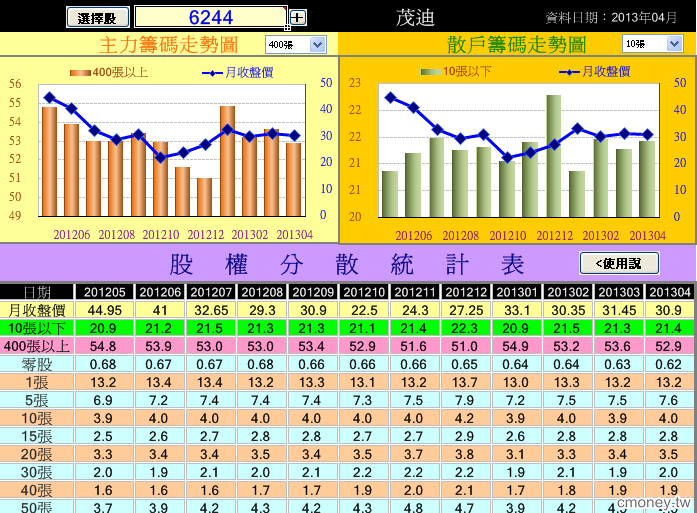The image size is (697, 513).
Task: Click the 月收盤價 legend marker in right chart
Action: click(569, 72)
